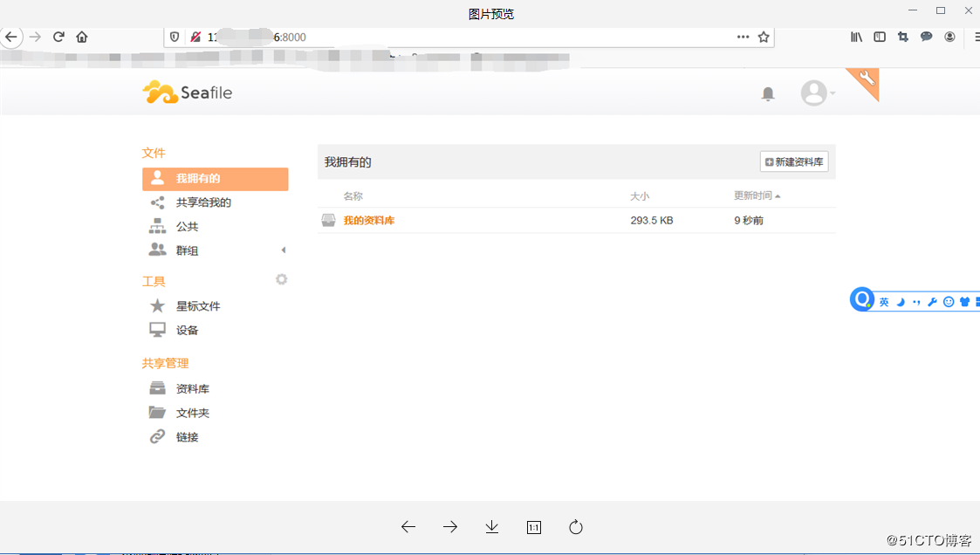Viewport: 980px width, 555px height.
Task: Open the Firefox hamburger menu
Action: 974,38
